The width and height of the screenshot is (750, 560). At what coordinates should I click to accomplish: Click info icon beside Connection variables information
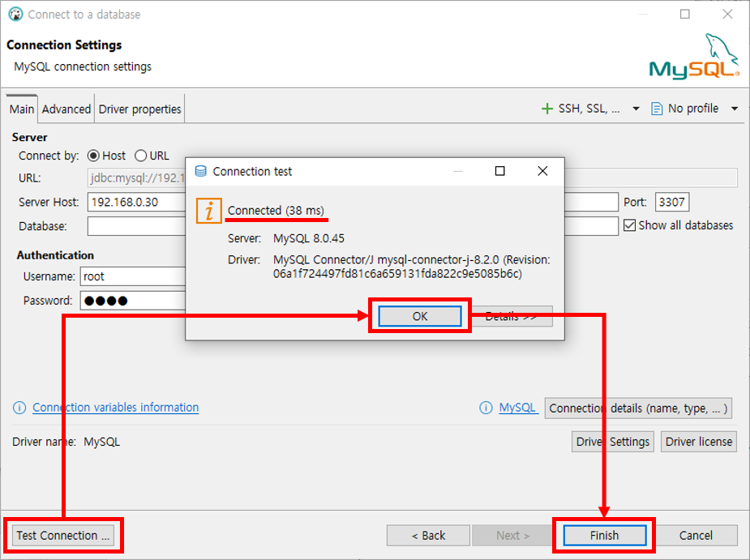tap(19, 408)
